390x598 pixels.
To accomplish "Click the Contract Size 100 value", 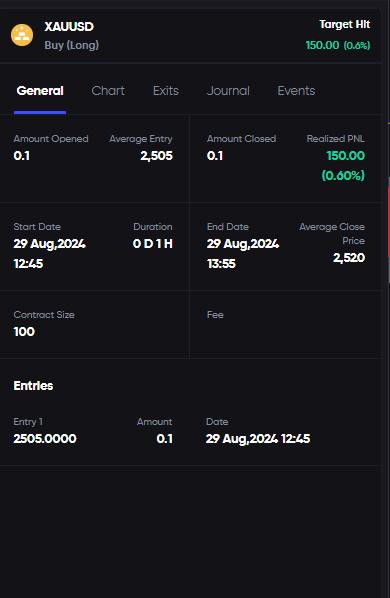I will (x=24, y=331).
